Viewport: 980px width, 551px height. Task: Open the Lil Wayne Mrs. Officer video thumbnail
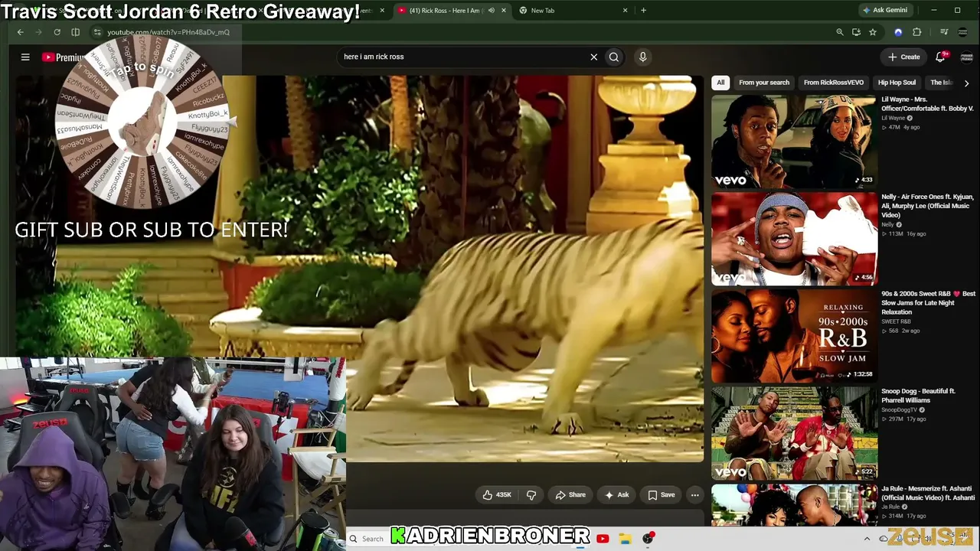tap(794, 142)
